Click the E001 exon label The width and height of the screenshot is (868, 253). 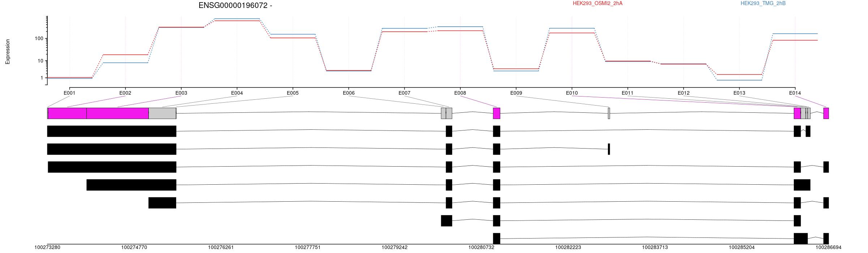pyautogui.click(x=69, y=93)
